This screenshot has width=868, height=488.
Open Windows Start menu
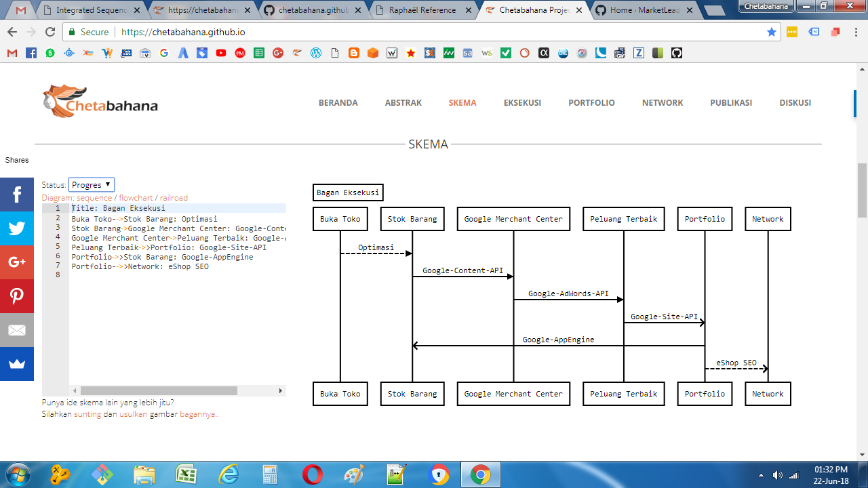17,474
